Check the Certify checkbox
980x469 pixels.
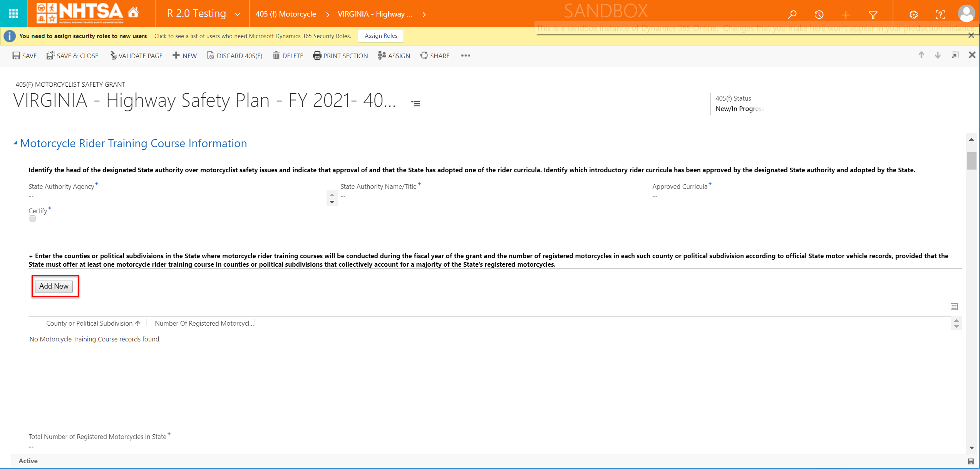tap(32, 219)
